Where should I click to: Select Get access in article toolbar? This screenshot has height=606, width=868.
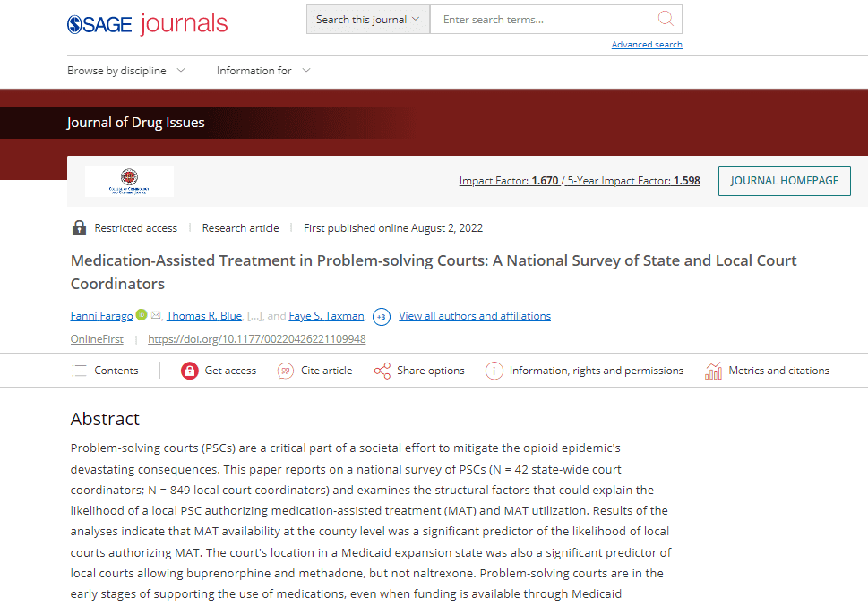[230, 371]
